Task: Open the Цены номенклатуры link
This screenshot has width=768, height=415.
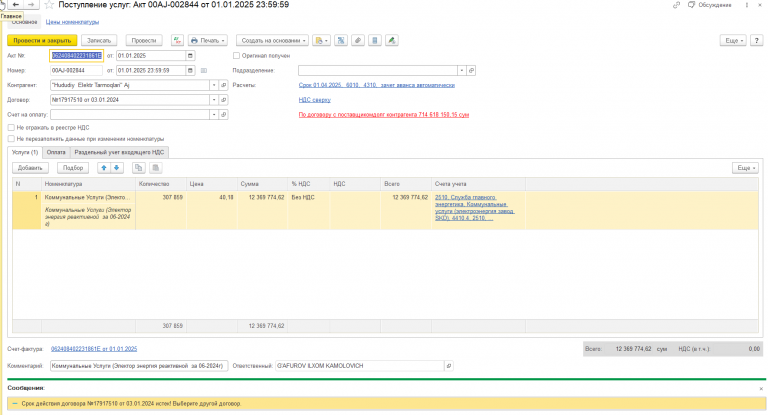Action: [72, 22]
